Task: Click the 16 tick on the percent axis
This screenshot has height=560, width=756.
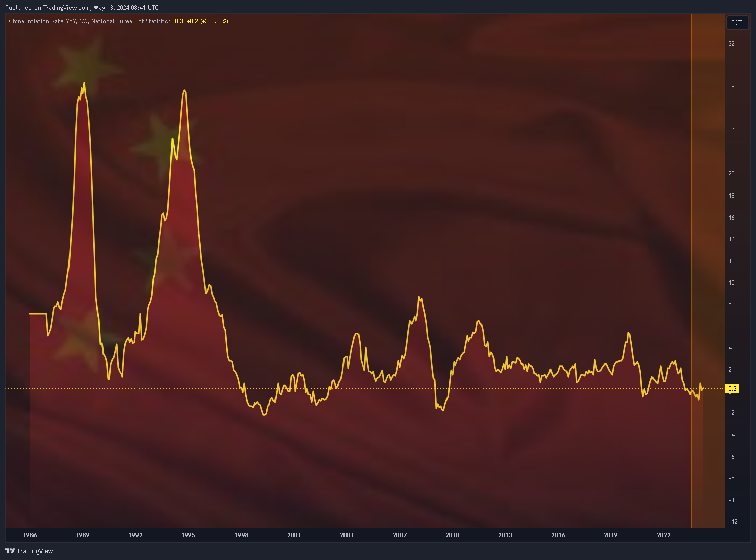Action: (731, 218)
